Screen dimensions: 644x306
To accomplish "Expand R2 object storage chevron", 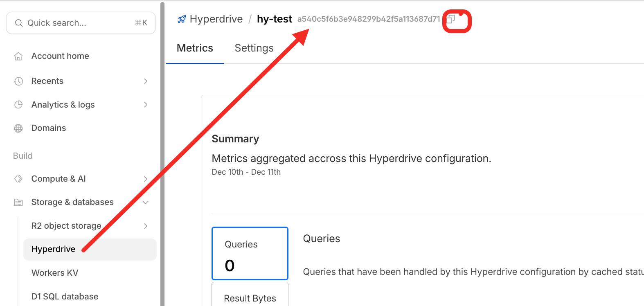I will pyautogui.click(x=146, y=226).
